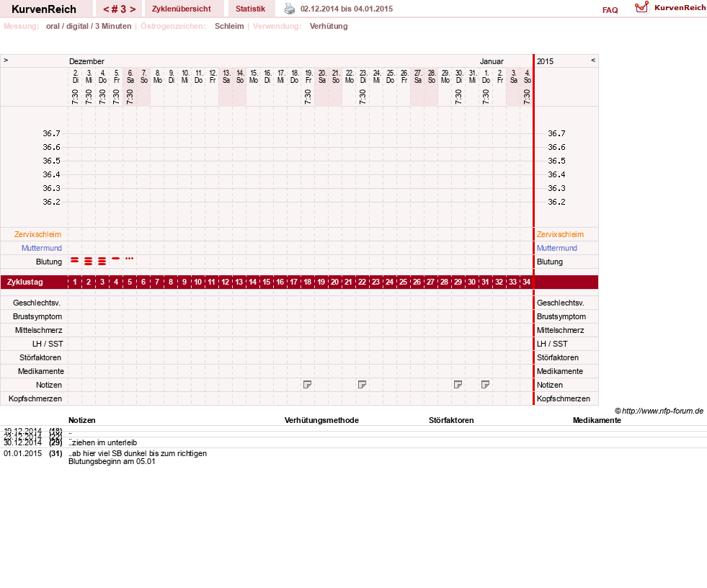Click note text 'ziehen im unterleib'
The image size is (707, 588).
pos(105,443)
